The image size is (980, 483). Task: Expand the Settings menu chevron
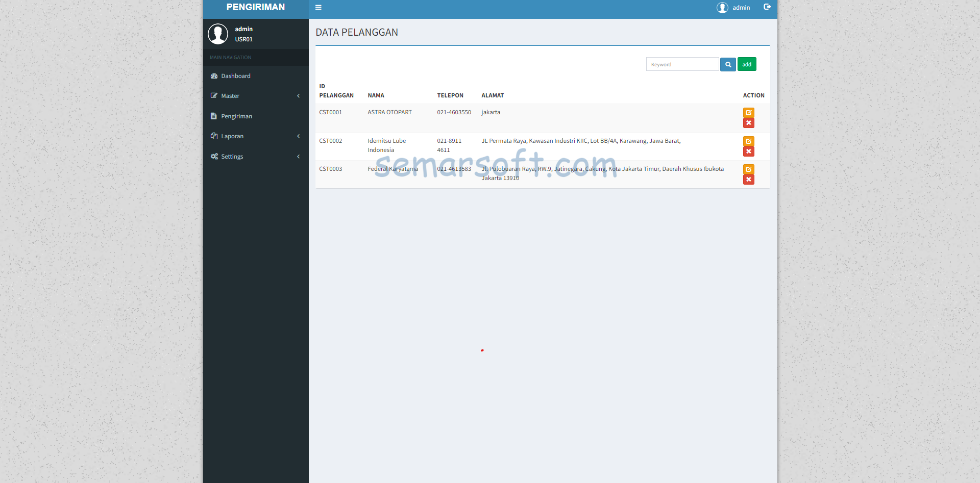point(299,156)
